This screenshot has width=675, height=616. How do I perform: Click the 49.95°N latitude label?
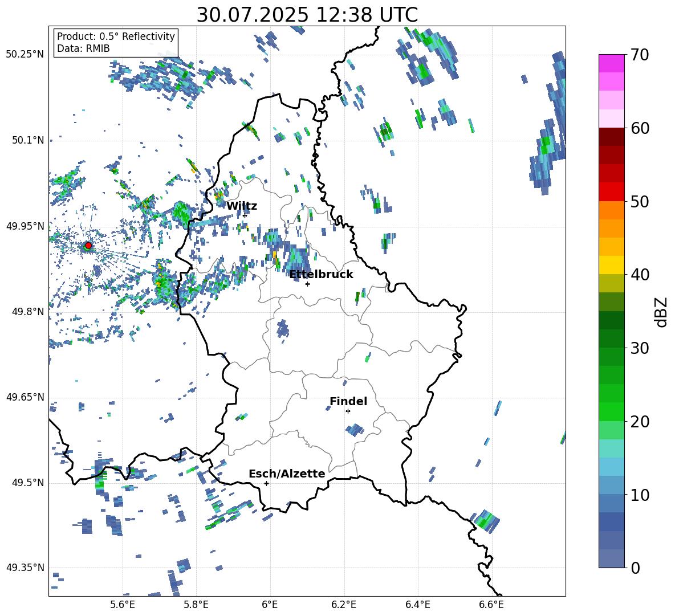[x=25, y=226]
